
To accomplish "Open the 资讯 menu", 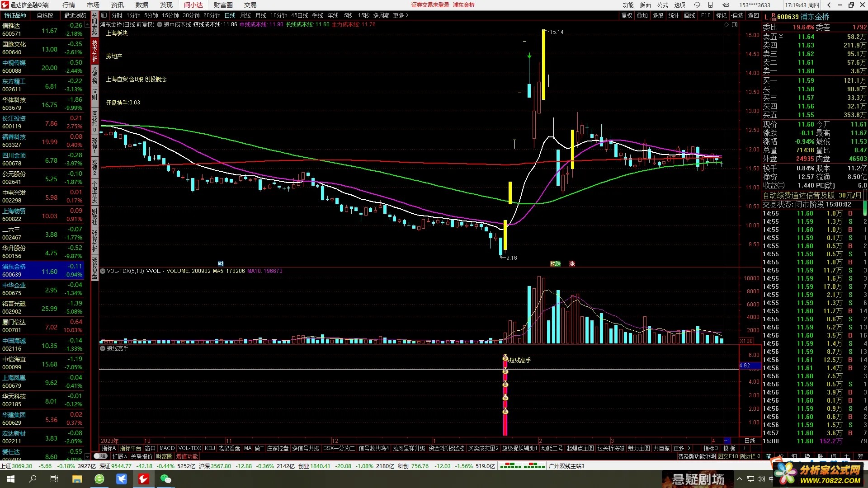I will tap(118, 5).
